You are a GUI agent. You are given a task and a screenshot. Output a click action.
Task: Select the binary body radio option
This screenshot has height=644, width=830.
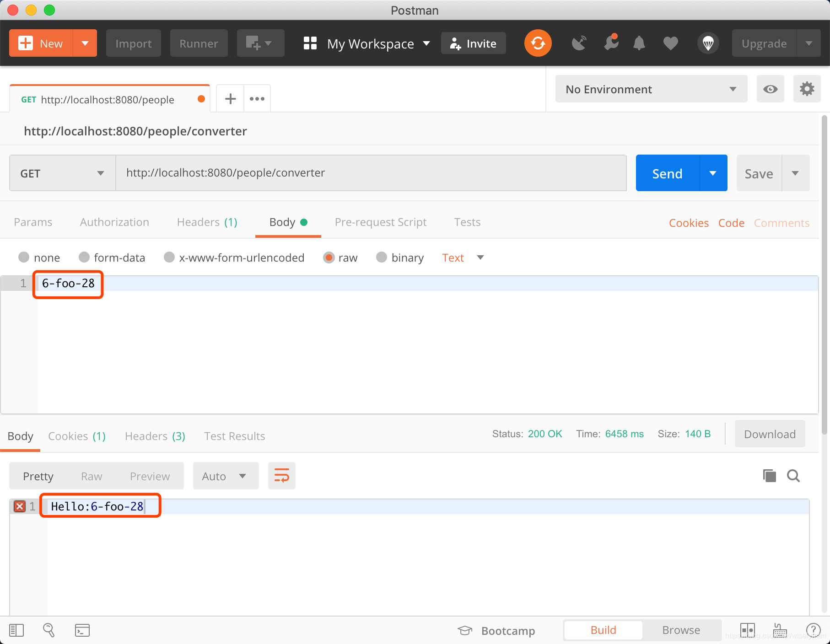[x=382, y=257]
